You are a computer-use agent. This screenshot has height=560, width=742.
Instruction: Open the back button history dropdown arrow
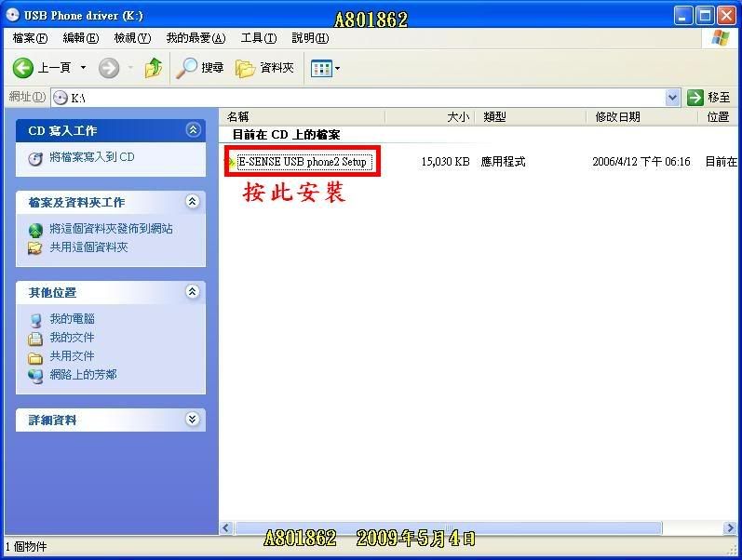click(83, 68)
